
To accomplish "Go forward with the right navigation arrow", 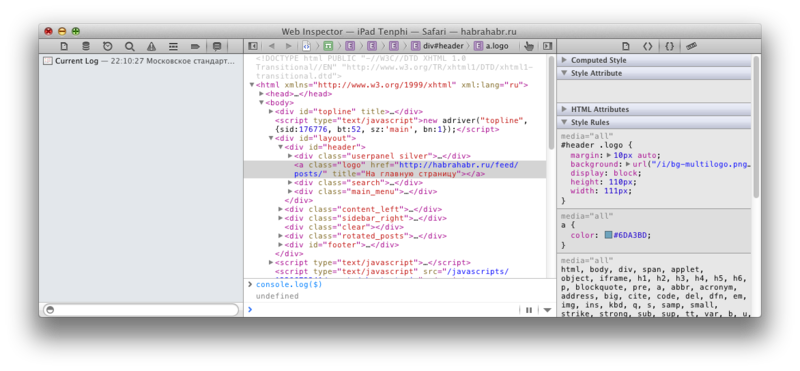I will 288,46.
